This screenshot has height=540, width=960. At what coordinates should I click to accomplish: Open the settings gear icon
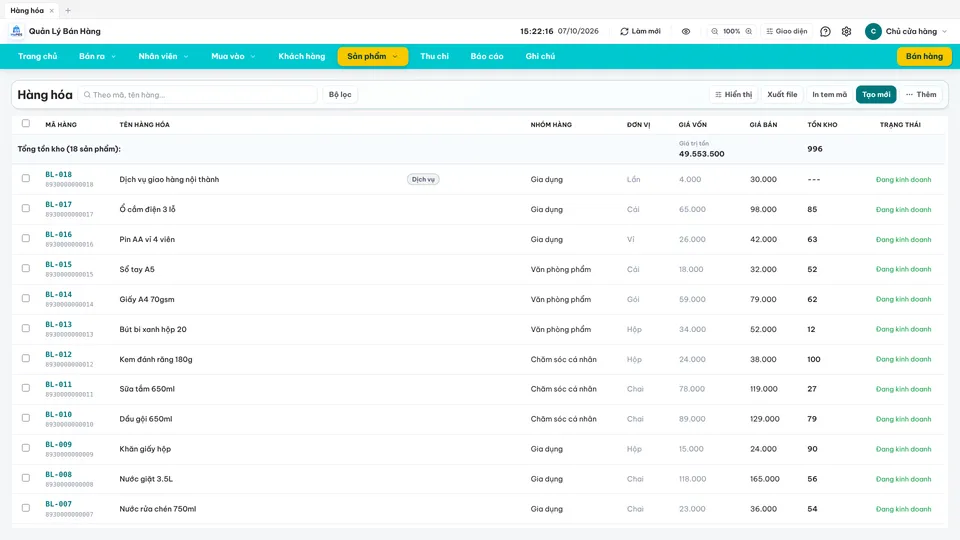pyautogui.click(x=846, y=31)
